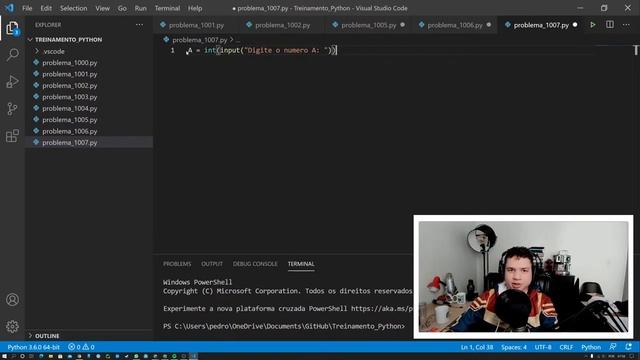Viewport: 640px width, 360px height.
Task: Click the Windows Start button
Action: [x=4, y=356]
